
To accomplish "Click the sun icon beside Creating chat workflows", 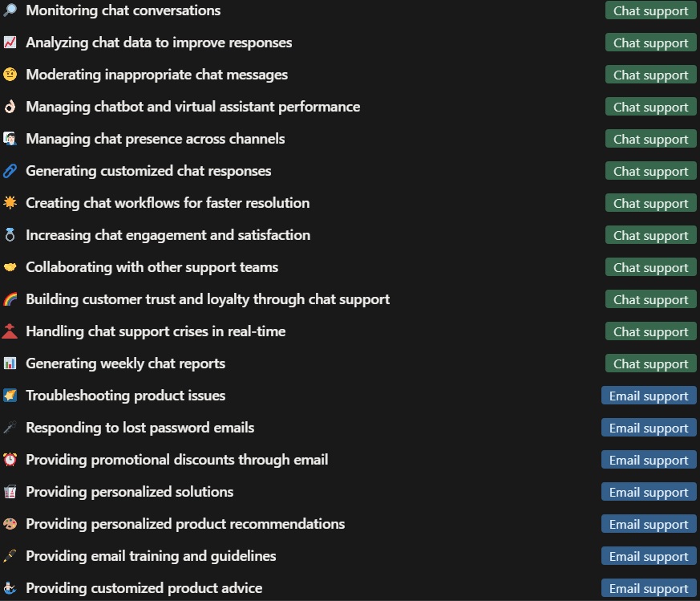I will (11, 203).
